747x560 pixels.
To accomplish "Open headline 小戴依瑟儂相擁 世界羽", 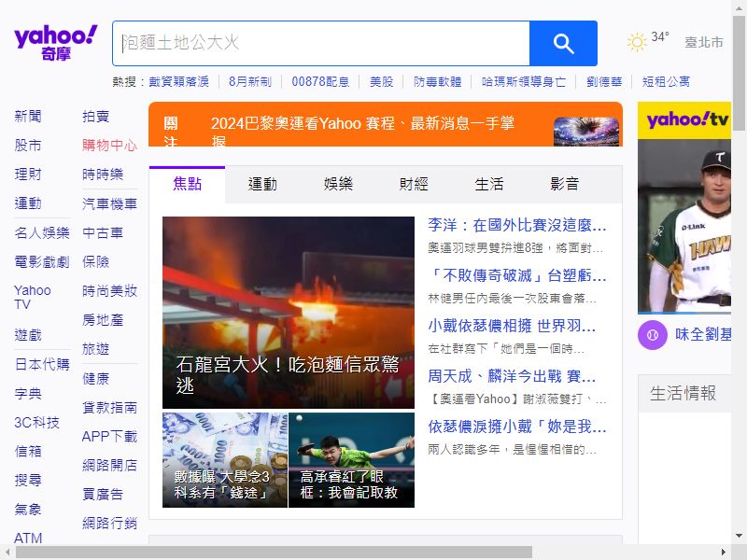I will [512, 326].
